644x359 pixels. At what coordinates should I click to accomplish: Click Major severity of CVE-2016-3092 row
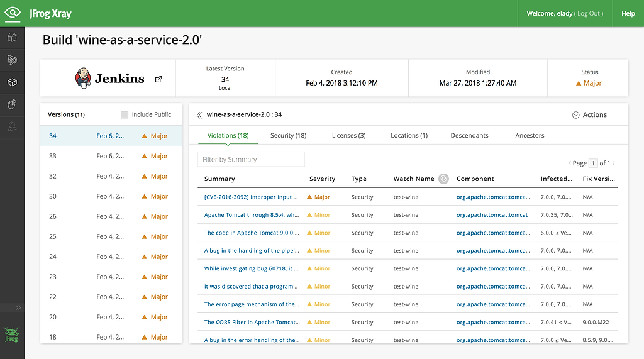click(x=319, y=197)
